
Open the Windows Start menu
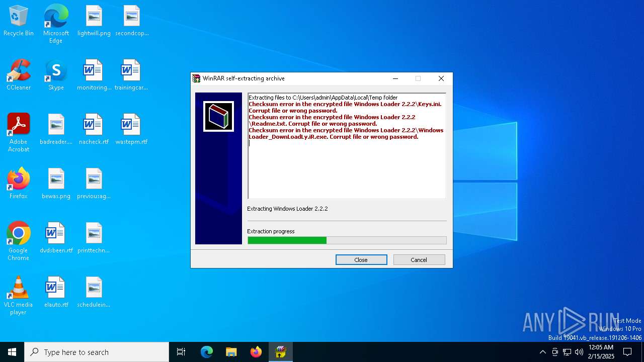click(12, 352)
